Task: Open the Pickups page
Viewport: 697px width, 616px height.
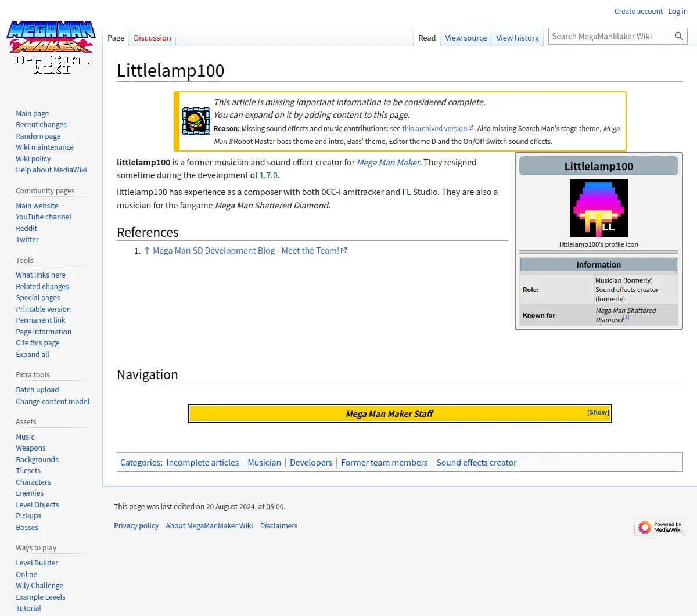Action: tap(28, 516)
